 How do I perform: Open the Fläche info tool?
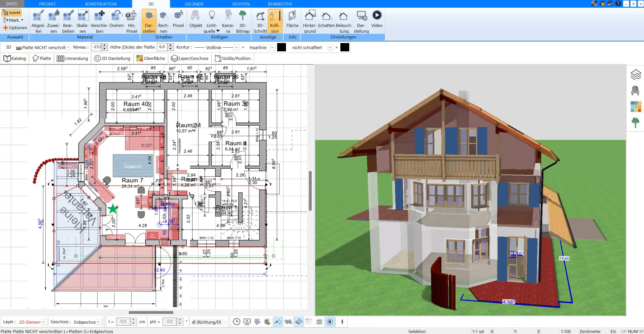tap(292, 19)
